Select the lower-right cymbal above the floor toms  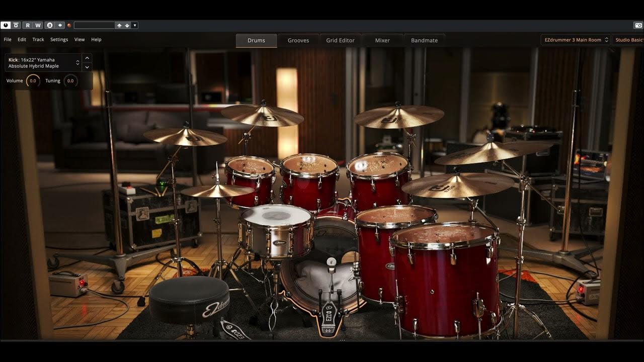[458, 185]
